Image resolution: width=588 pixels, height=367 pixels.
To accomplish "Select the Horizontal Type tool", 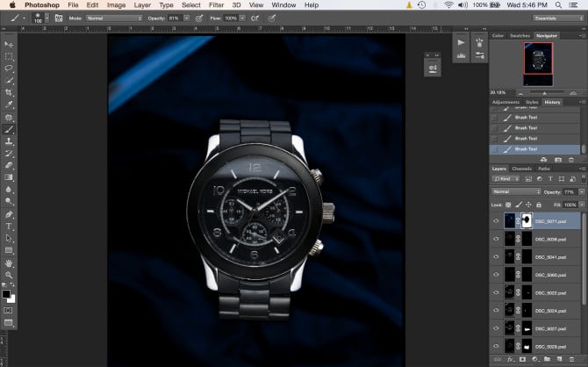I will pyautogui.click(x=9, y=227).
